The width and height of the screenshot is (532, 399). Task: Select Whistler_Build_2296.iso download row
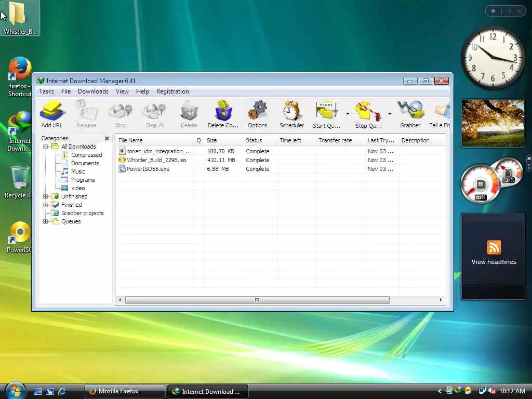280,160
